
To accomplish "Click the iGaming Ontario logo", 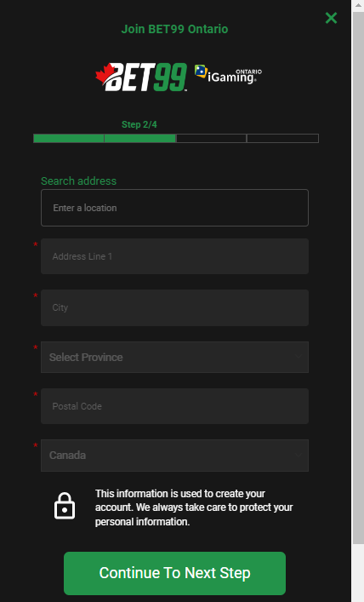I will point(228,74).
